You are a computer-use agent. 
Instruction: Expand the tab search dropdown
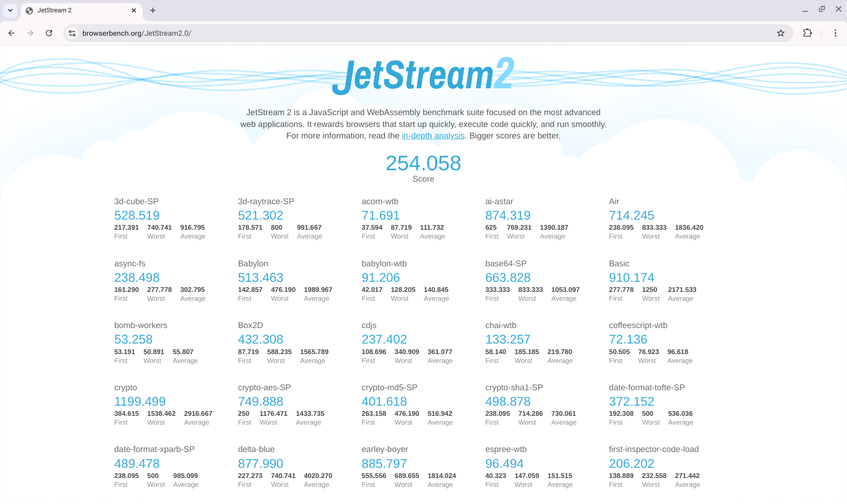(x=10, y=10)
